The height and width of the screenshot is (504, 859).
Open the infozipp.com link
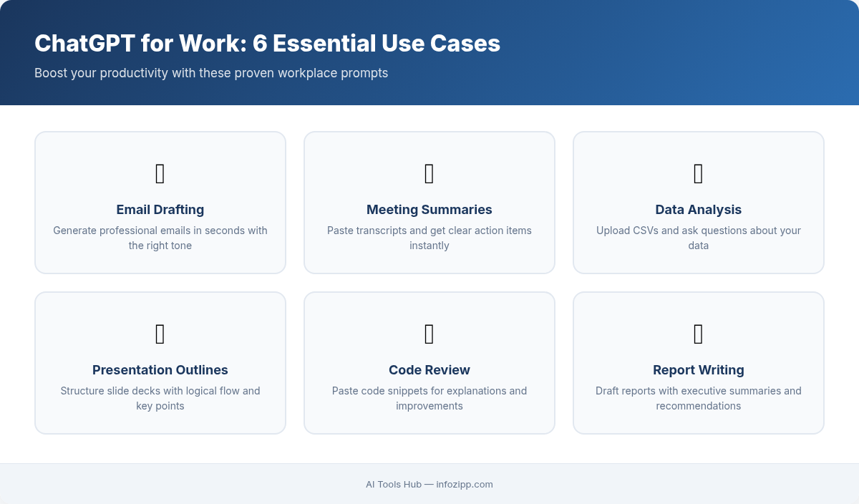tap(465, 485)
